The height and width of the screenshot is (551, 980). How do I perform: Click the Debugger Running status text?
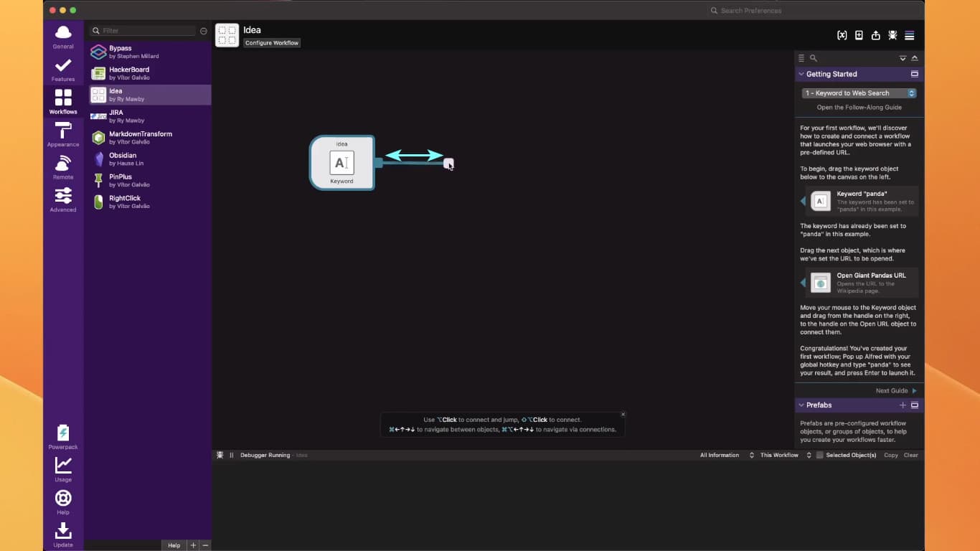[265, 455]
